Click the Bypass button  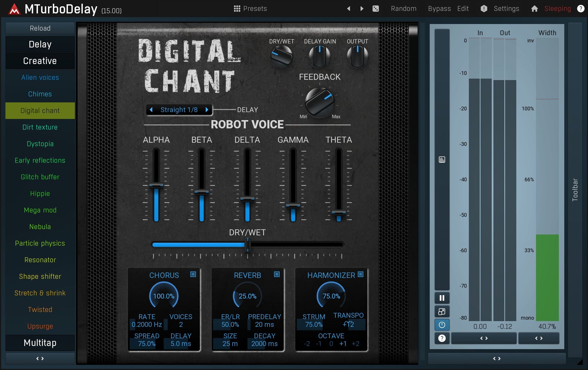click(x=439, y=8)
